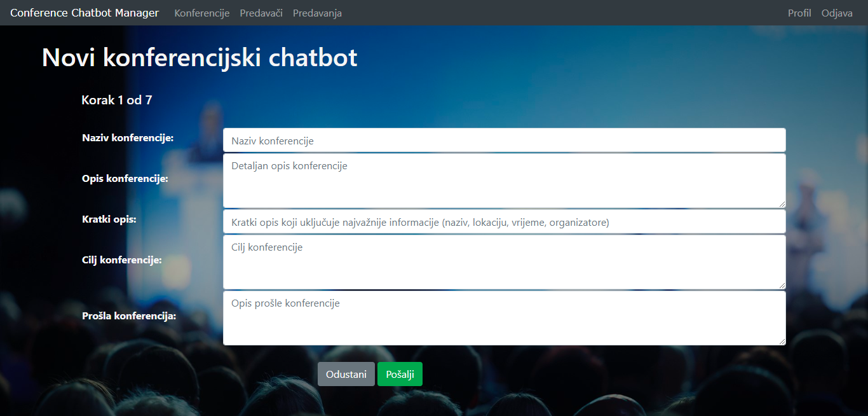Click the Novi konferencijski chatbot heading
The height and width of the screenshot is (416, 868).
coord(200,57)
